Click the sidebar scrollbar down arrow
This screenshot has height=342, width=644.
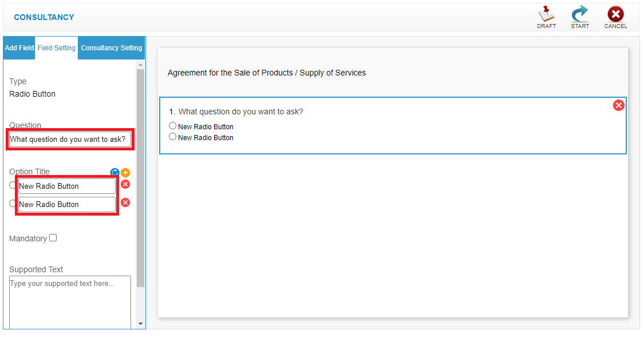[140, 324]
